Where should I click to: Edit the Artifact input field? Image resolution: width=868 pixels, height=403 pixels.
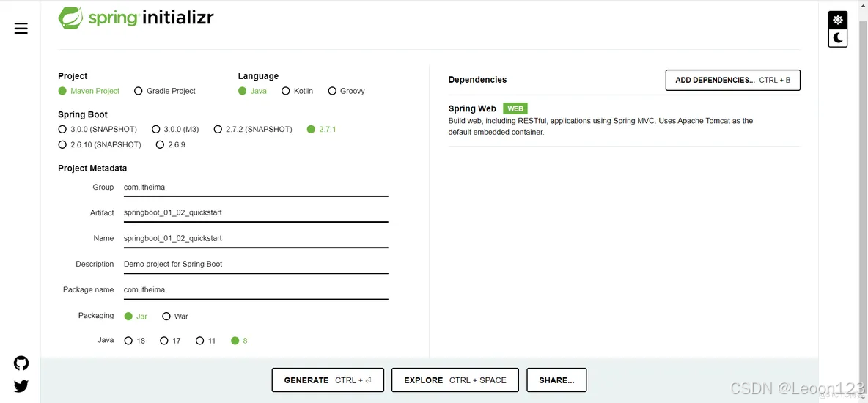tap(256, 212)
